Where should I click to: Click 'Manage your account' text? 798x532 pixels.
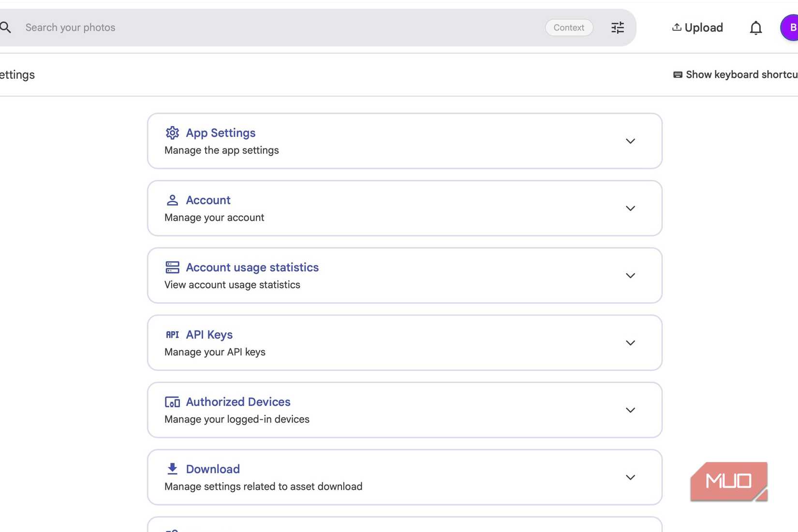(214, 218)
